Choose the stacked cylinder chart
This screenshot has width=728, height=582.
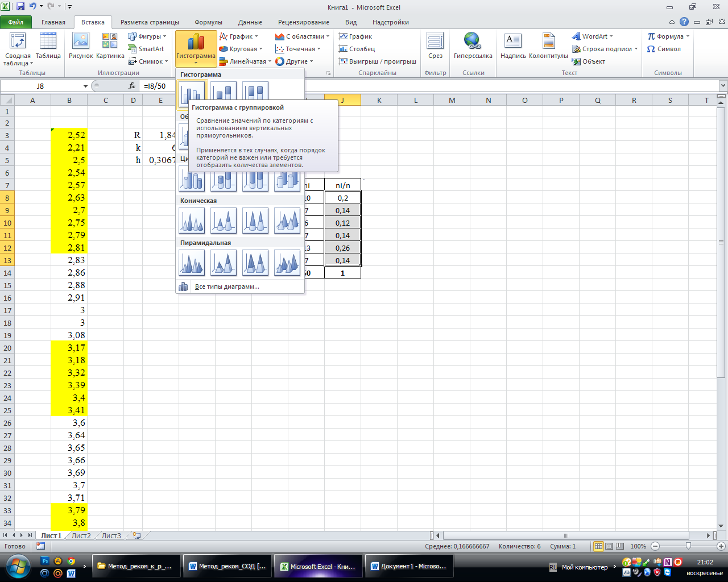(224, 178)
